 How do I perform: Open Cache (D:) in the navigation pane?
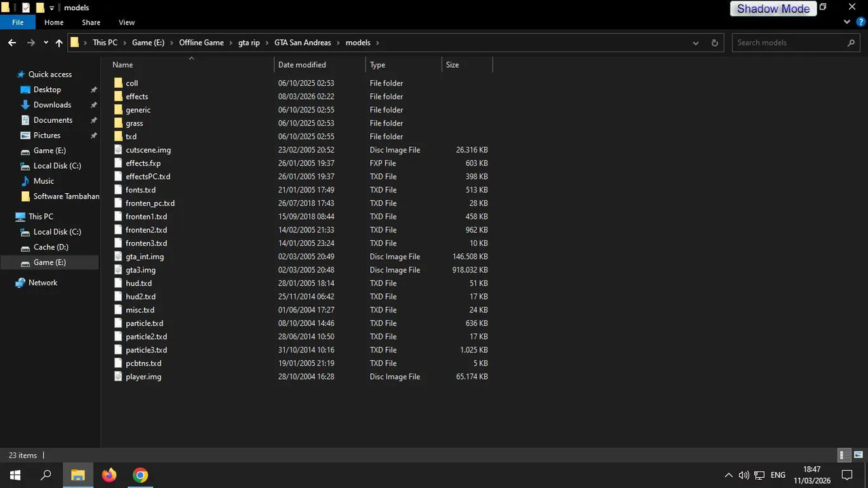pos(51,247)
